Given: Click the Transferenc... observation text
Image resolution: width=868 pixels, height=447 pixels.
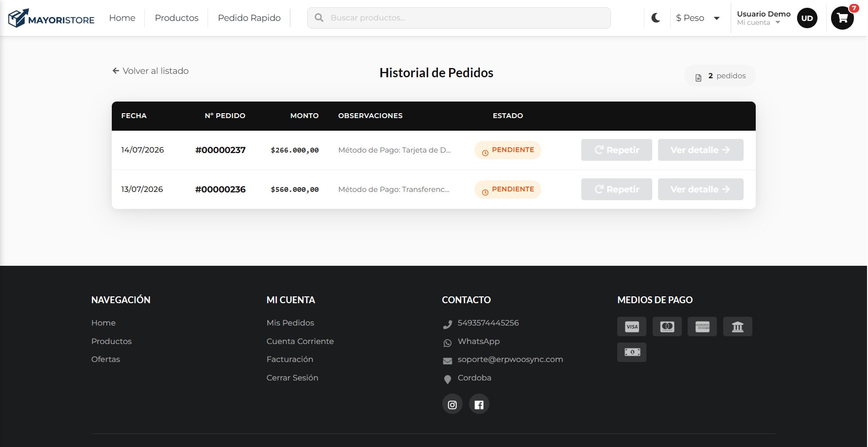Looking at the screenshot, I should click(x=394, y=189).
